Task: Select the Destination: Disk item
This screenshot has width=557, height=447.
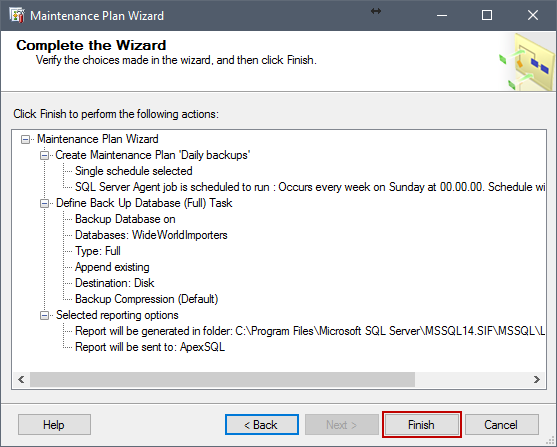Action: [x=114, y=283]
